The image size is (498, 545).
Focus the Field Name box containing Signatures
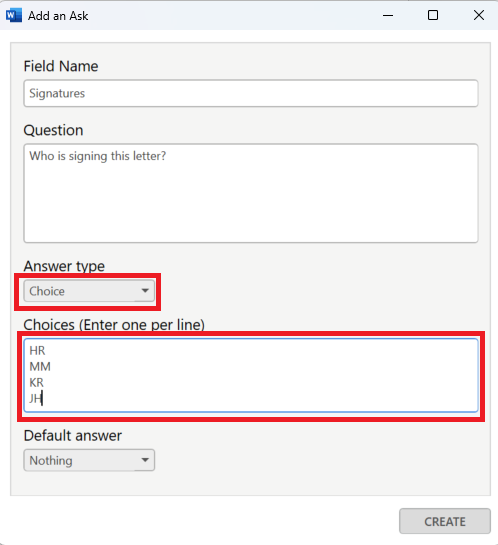(251, 93)
